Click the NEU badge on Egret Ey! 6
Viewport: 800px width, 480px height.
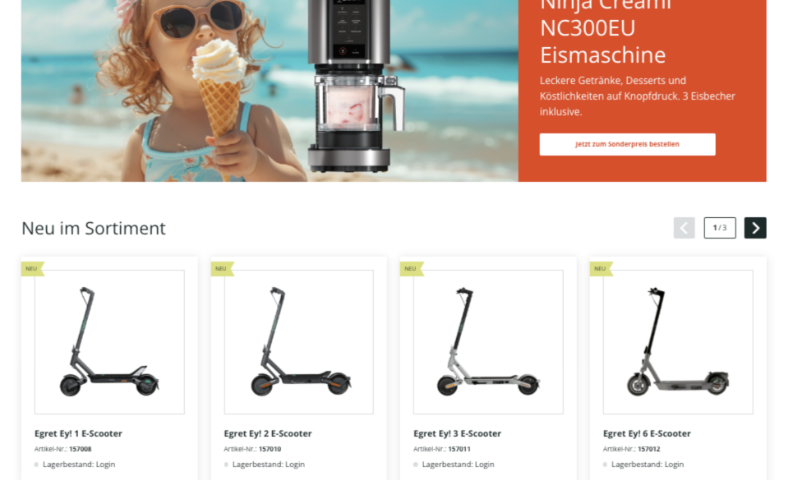click(x=601, y=268)
